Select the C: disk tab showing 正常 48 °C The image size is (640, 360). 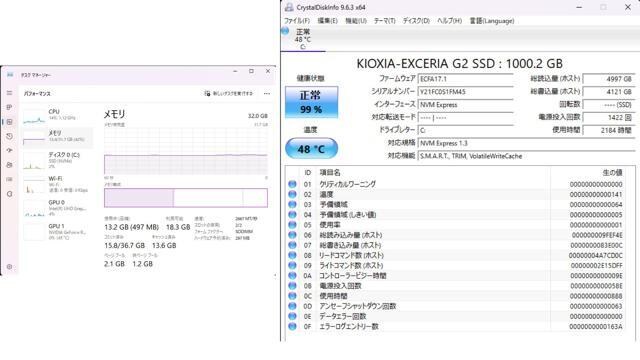point(303,39)
